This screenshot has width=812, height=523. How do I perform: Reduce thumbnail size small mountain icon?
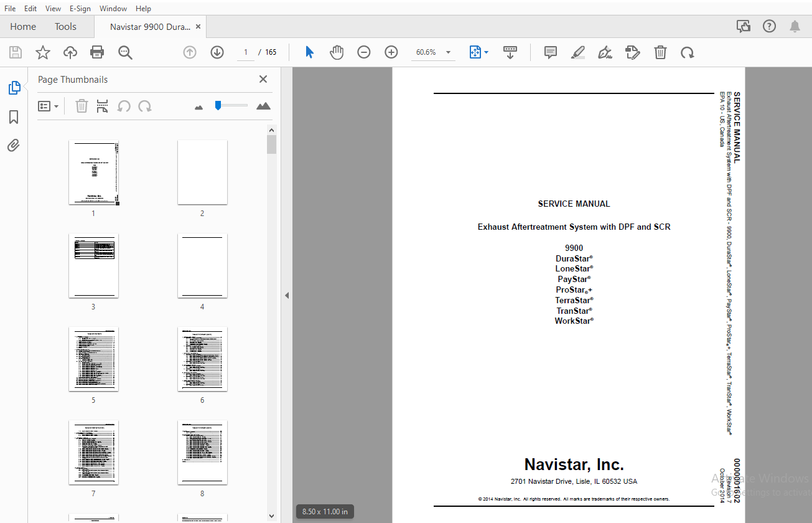[x=199, y=107]
